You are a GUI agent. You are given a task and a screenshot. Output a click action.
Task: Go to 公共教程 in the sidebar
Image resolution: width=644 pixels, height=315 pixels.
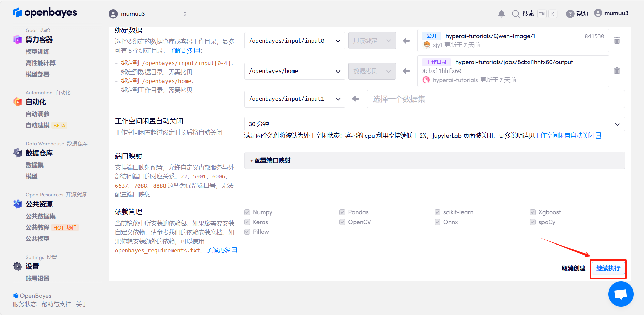37,227
